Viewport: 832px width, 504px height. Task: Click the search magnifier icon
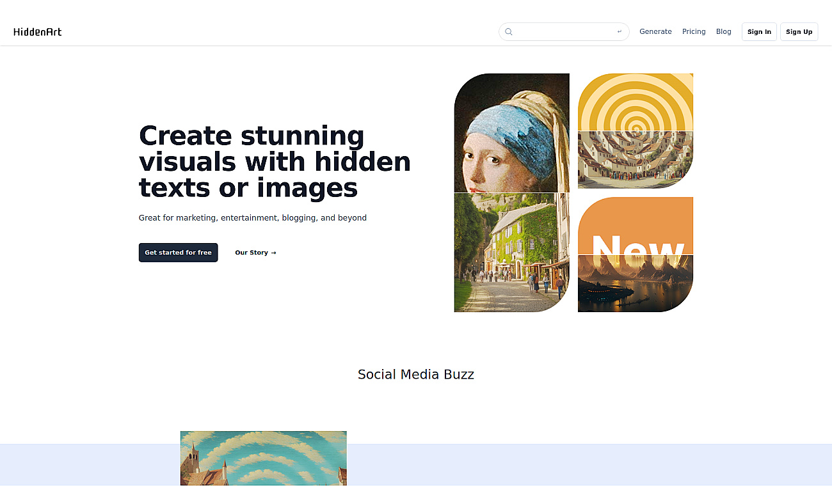coord(509,31)
